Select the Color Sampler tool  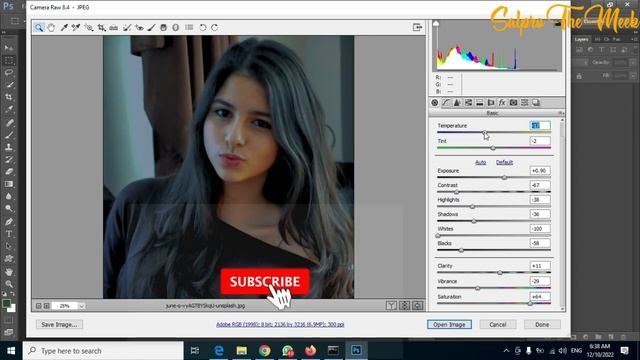[x=76, y=27]
